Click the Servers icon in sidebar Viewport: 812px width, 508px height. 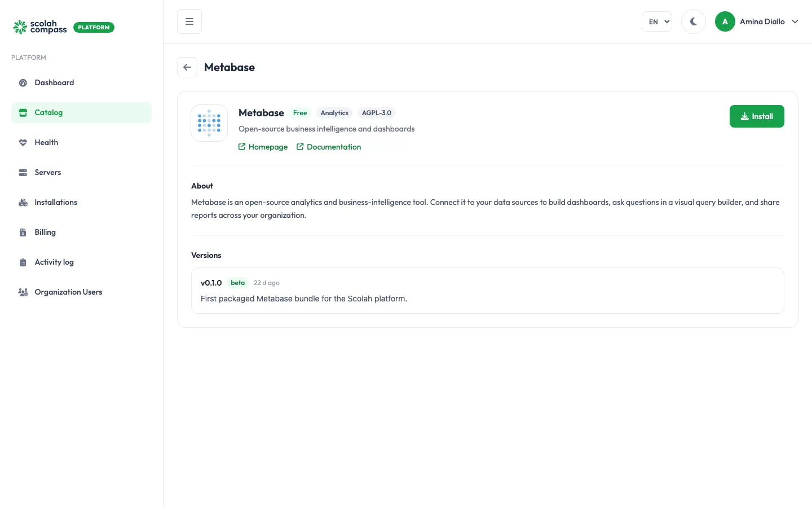(23, 173)
